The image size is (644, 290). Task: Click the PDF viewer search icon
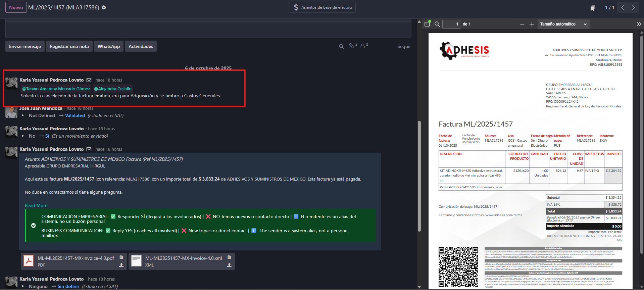[437, 24]
